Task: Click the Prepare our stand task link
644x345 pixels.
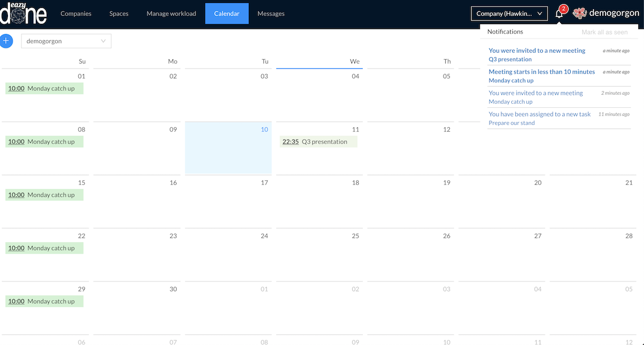Action: point(512,123)
